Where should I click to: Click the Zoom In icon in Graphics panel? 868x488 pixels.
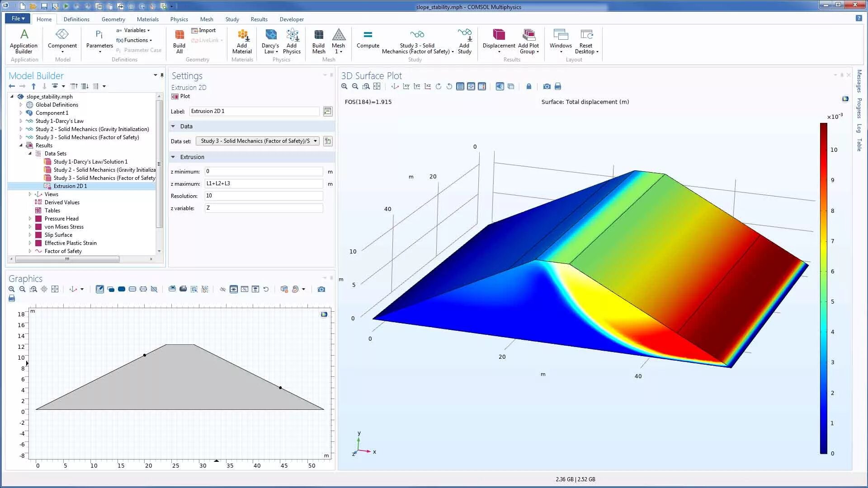click(x=12, y=289)
